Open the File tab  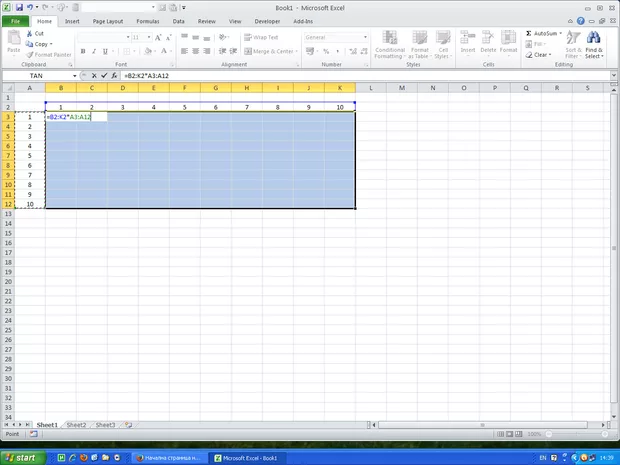point(16,20)
